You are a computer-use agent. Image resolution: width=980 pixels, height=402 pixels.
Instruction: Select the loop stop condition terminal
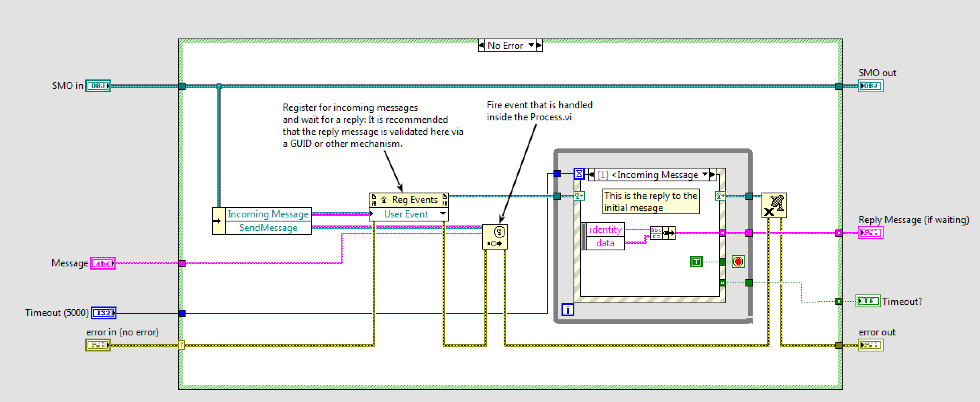738,262
